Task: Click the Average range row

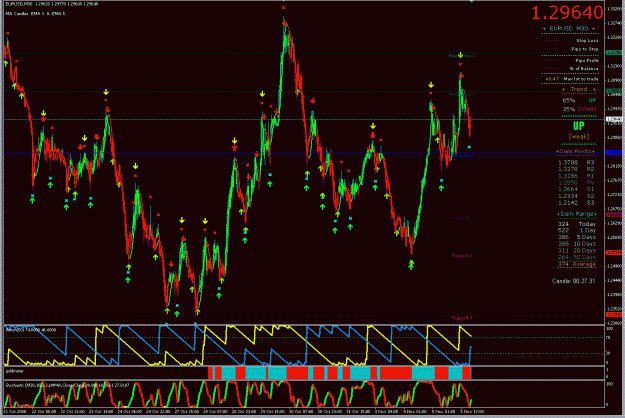Action: (577, 264)
